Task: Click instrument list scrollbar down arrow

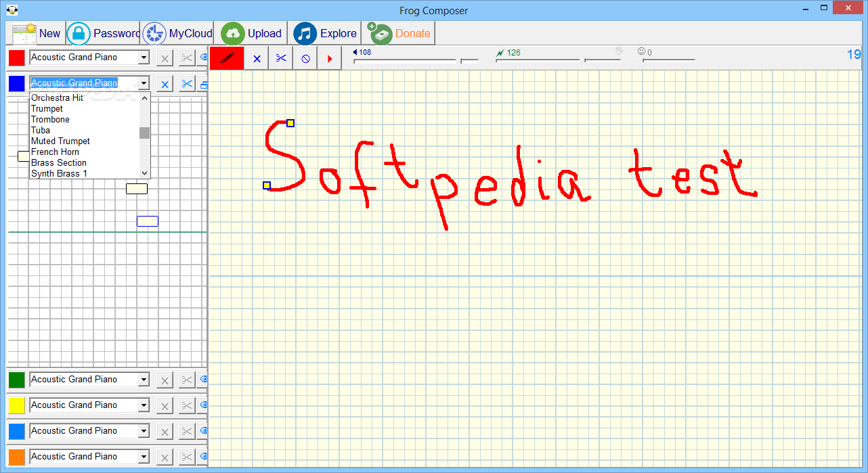Action: [x=144, y=173]
